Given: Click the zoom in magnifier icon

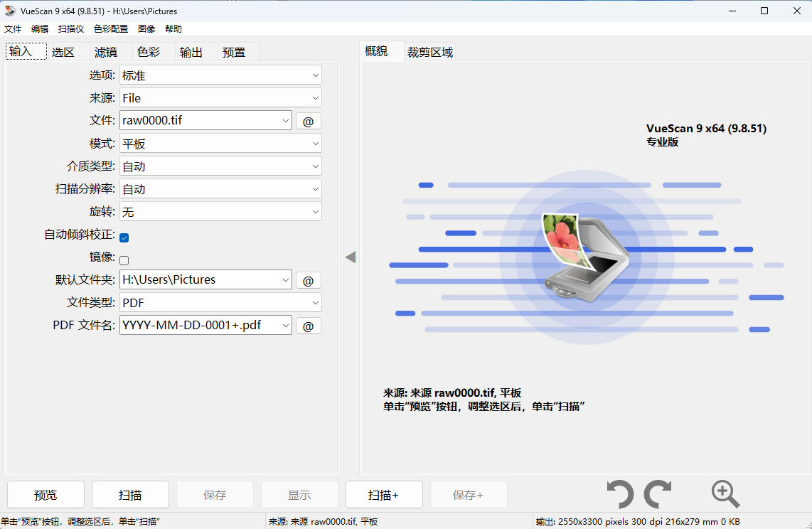Looking at the screenshot, I should [725, 494].
